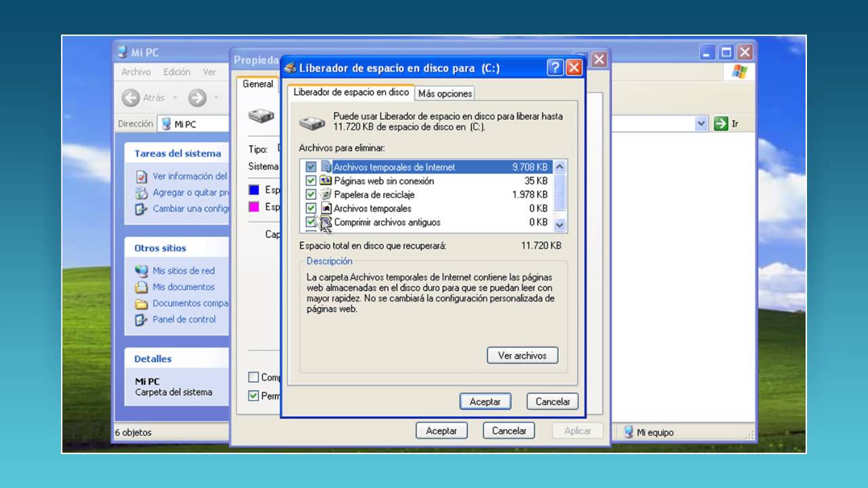Uncheck Archivos temporales de Internet checkbox
The width and height of the screenshot is (868, 488).
pos(311,167)
